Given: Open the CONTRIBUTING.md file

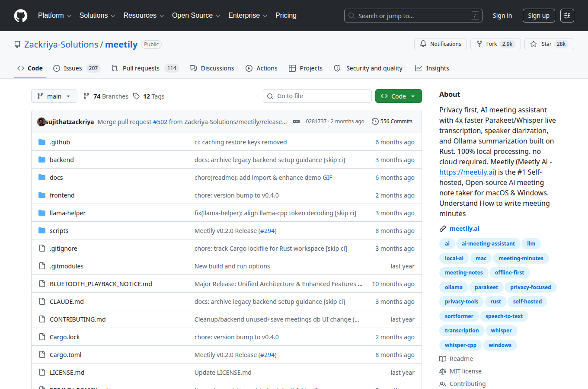Looking at the screenshot, I should point(78,319).
